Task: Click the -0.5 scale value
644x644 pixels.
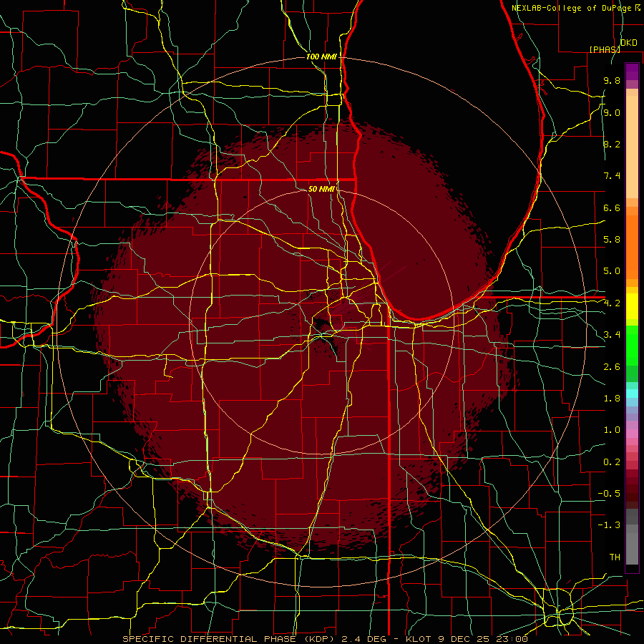Action: tap(609, 494)
